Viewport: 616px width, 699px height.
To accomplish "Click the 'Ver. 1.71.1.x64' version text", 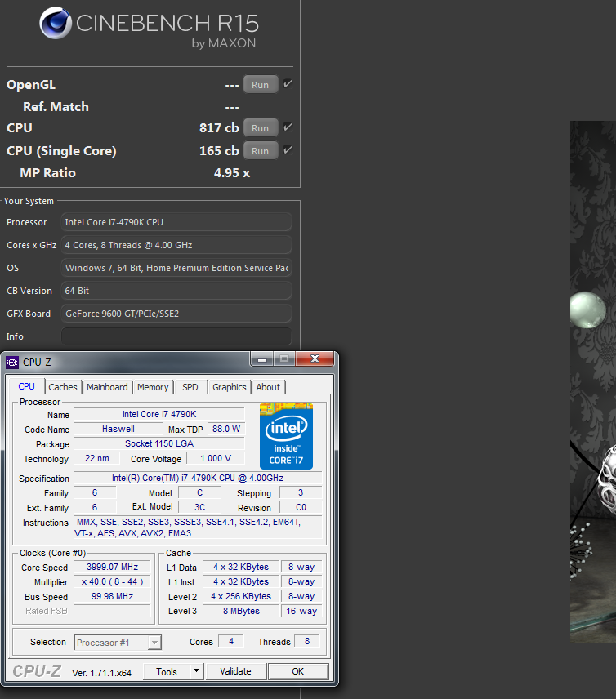I will 101,673.
